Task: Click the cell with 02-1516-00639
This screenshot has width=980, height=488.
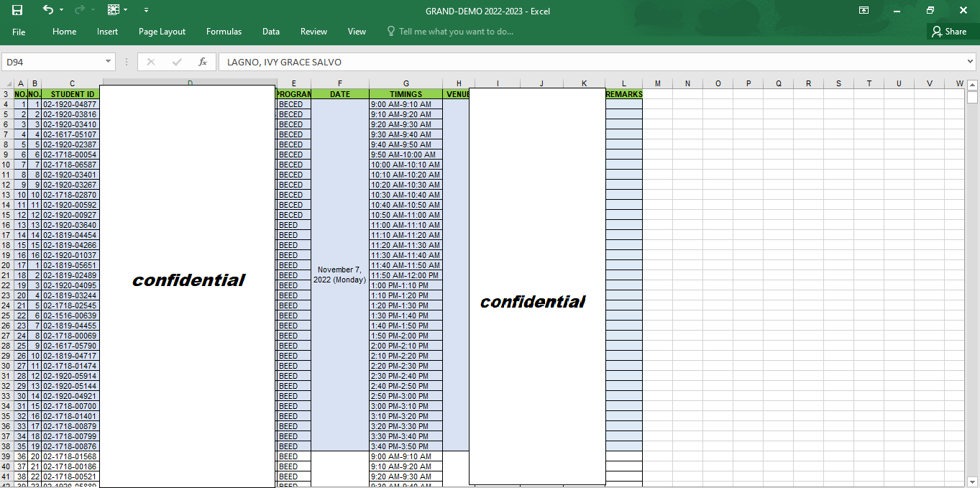Action: pyautogui.click(x=70, y=316)
